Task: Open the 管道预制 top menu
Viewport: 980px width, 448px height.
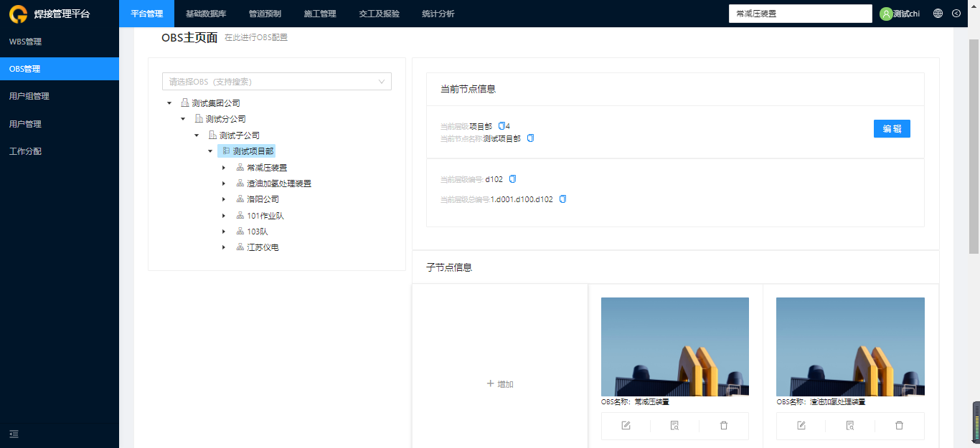Action: 265,14
